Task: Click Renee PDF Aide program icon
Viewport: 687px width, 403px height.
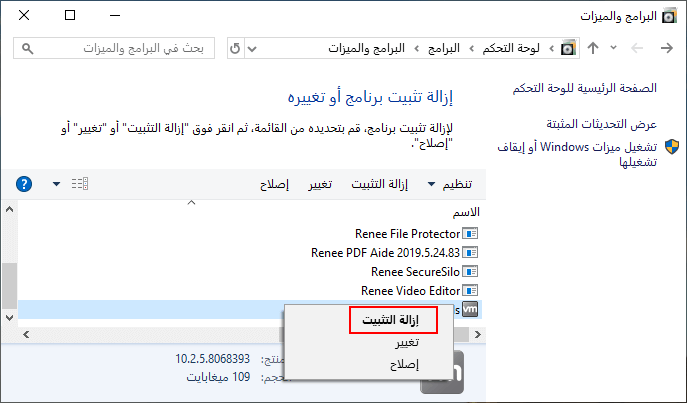Action: [470, 253]
